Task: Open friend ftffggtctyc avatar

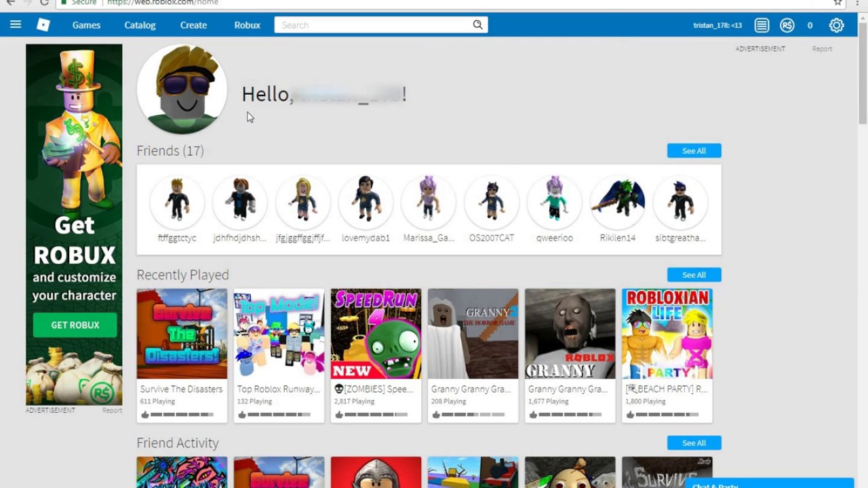Action: tap(177, 201)
